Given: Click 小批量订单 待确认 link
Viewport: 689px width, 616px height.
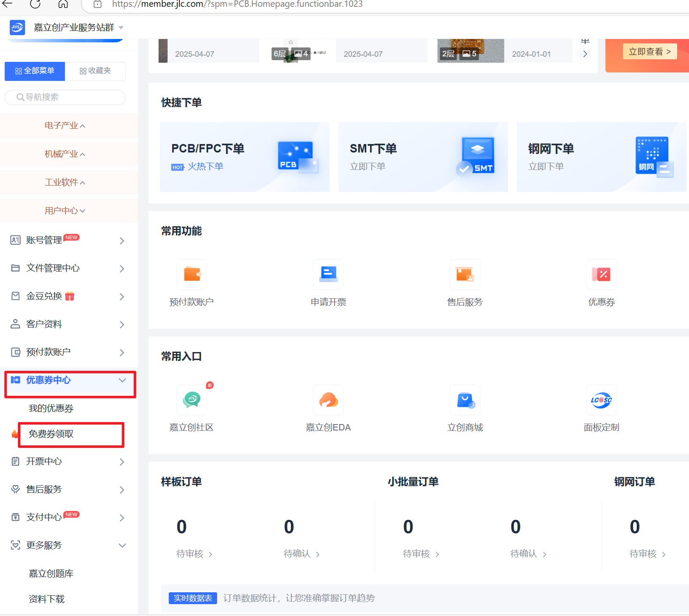Looking at the screenshot, I should pos(528,554).
